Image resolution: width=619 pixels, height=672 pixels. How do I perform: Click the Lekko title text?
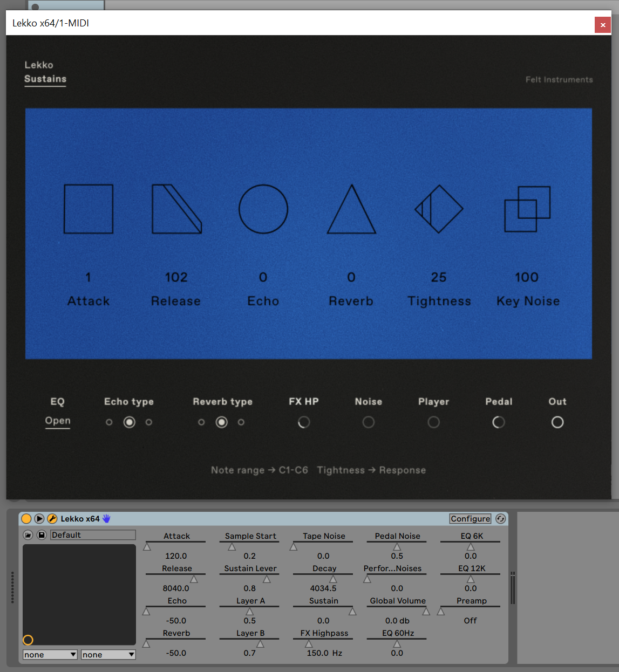(39, 65)
